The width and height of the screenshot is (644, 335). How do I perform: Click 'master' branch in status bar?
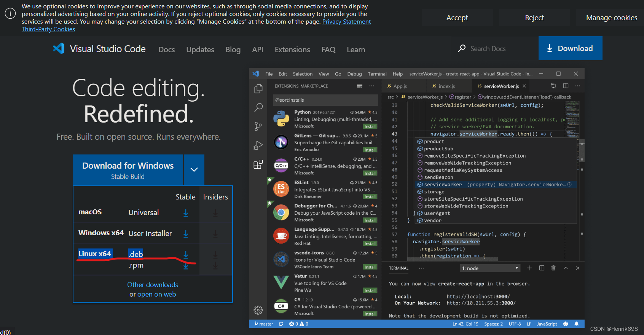point(264,324)
